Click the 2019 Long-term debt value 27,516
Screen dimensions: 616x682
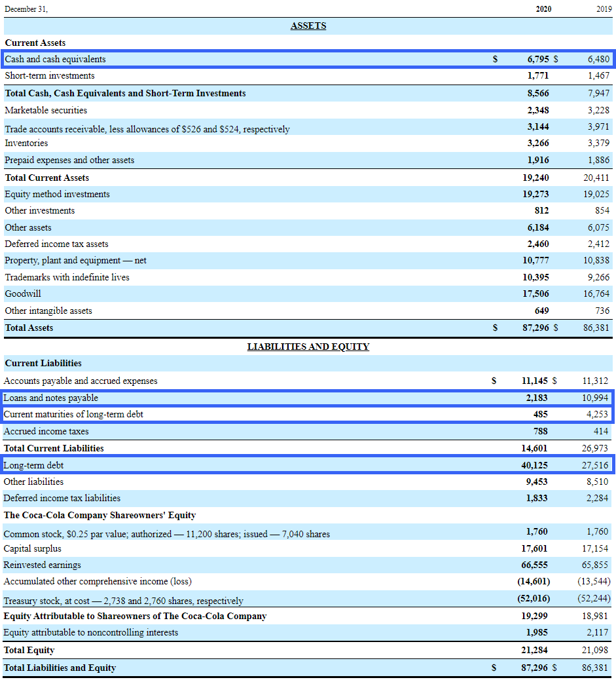coord(594,465)
